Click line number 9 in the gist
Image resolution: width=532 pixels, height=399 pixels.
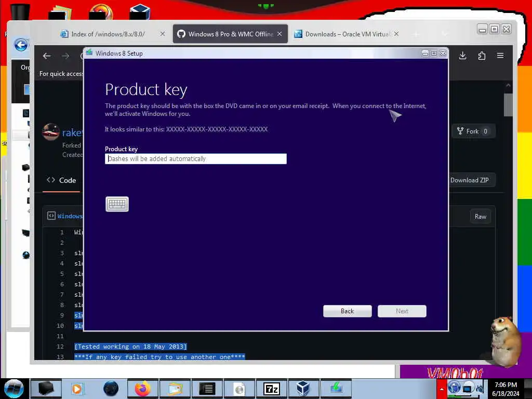point(62,315)
